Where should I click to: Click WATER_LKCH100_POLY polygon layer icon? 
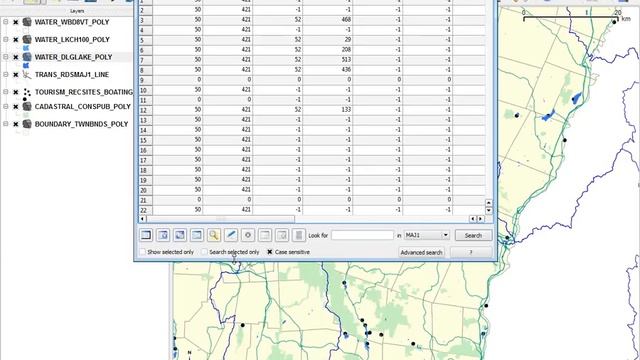[x=27, y=40]
